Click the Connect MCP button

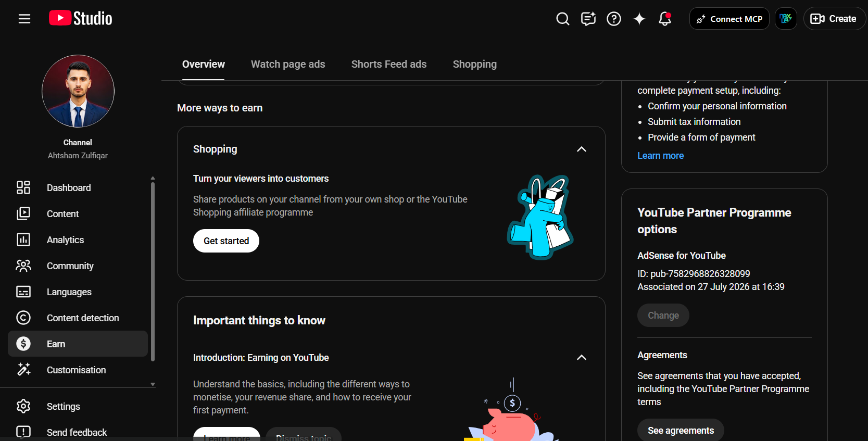point(729,19)
